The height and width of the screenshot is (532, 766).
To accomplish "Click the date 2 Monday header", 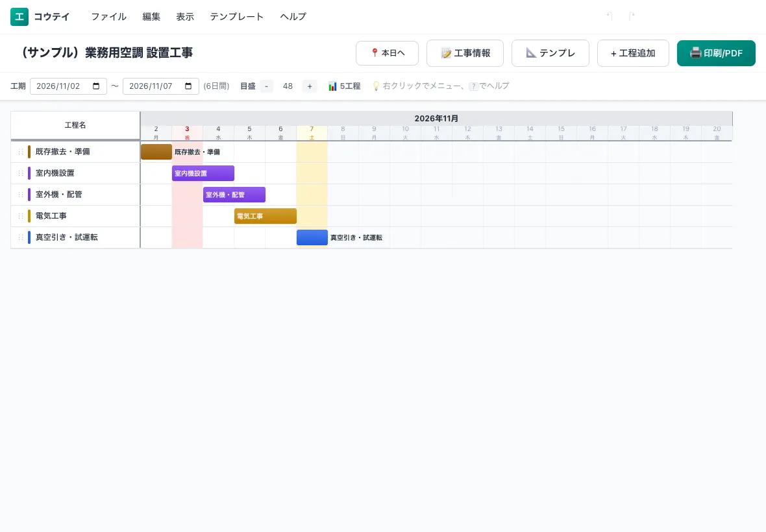I will [x=156, y=133].
